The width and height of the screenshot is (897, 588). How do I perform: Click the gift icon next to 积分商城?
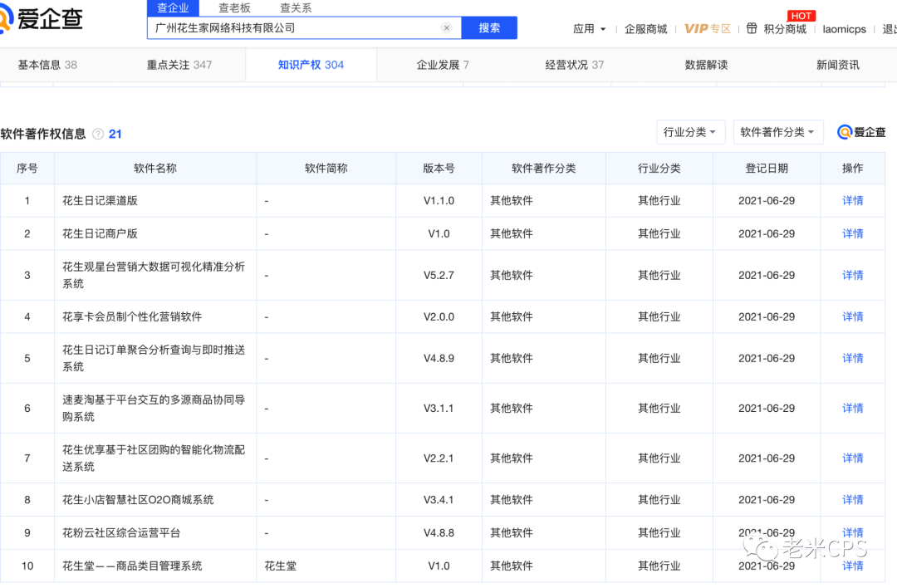[x=752, y=28]
